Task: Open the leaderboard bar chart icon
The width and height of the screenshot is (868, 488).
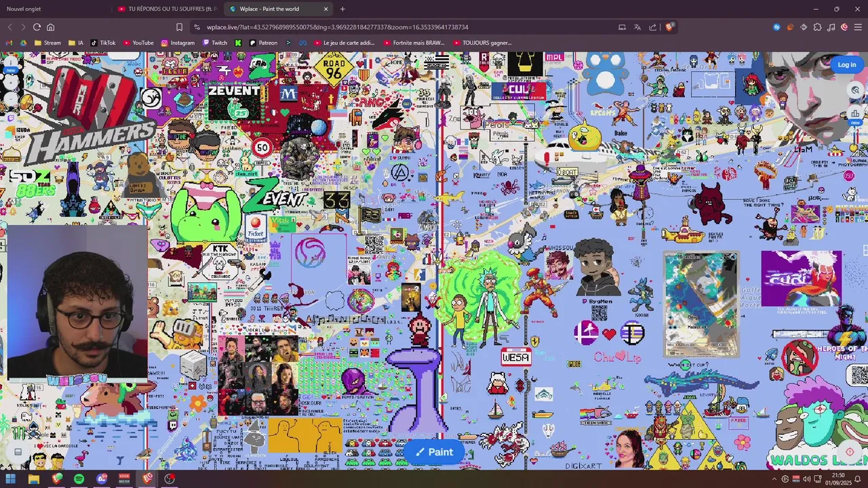Action: point(855,113)
